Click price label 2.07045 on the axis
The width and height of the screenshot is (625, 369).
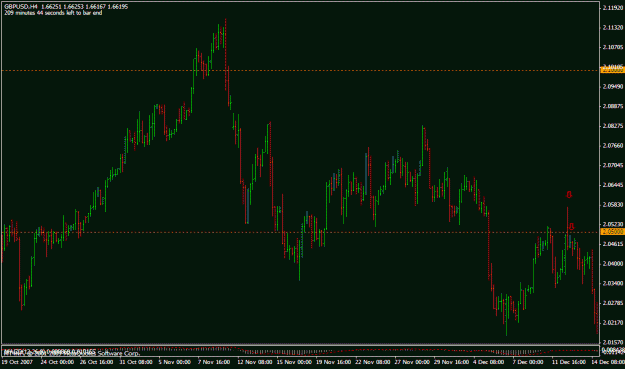[613, 165]
